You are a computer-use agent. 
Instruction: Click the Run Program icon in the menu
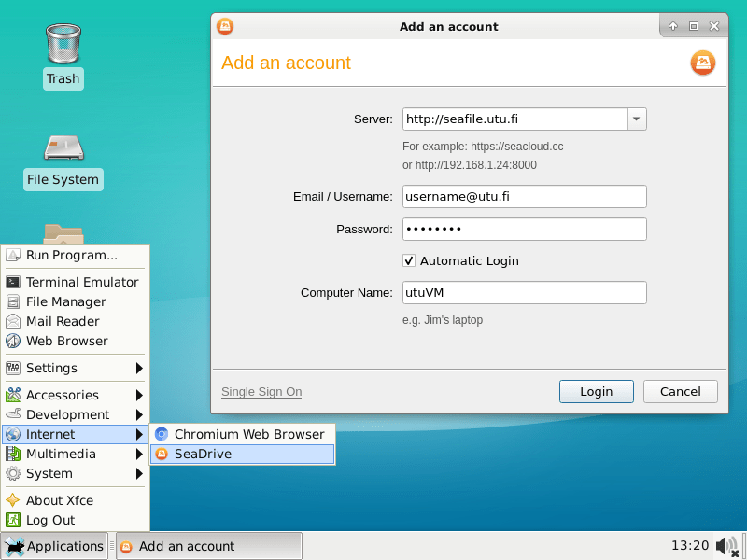pyautogui.click(x=13, y=255)
